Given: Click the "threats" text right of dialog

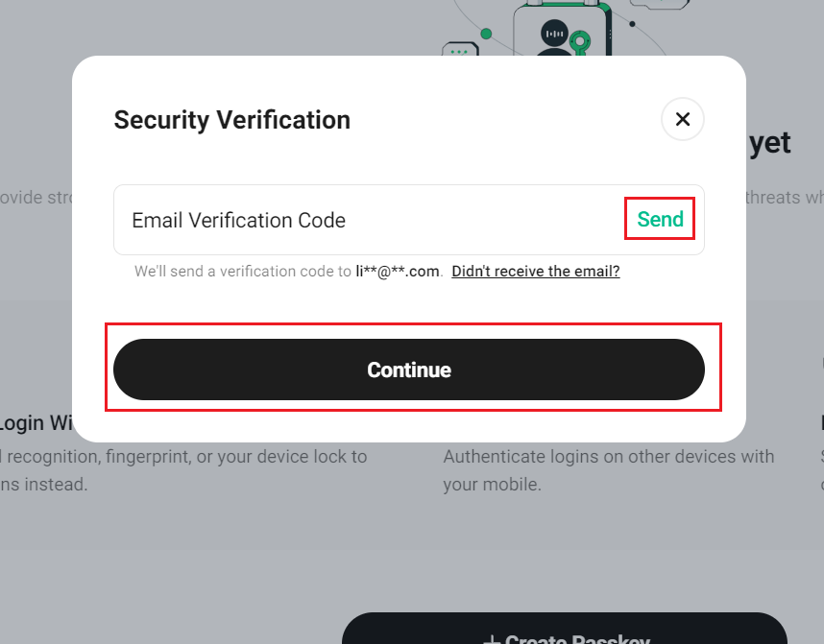Looking at the screenshot, I should (x=772, y=198).
